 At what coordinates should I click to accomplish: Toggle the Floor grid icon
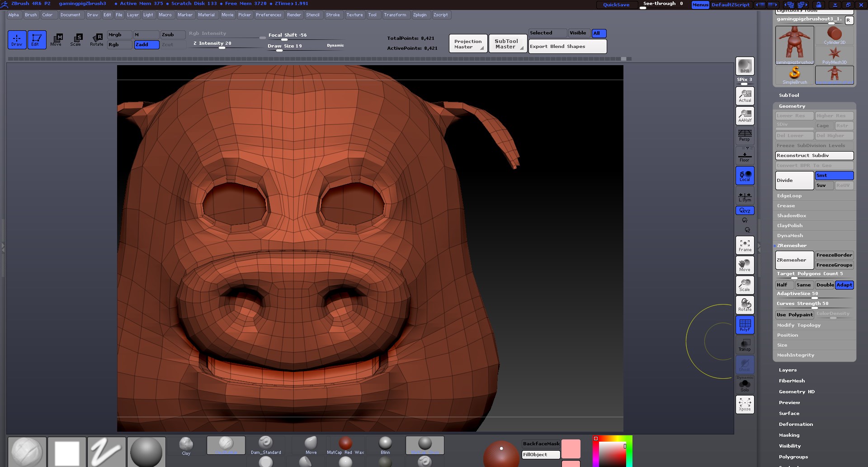point(744,155)
